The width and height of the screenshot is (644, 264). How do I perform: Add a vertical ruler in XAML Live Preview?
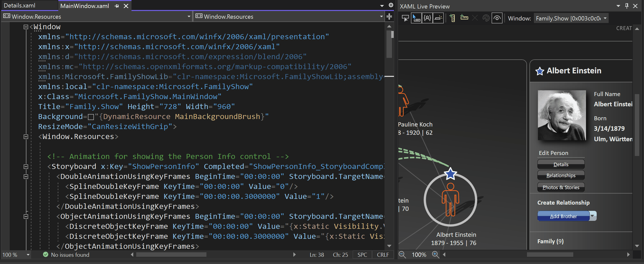(x=452, y=18)
